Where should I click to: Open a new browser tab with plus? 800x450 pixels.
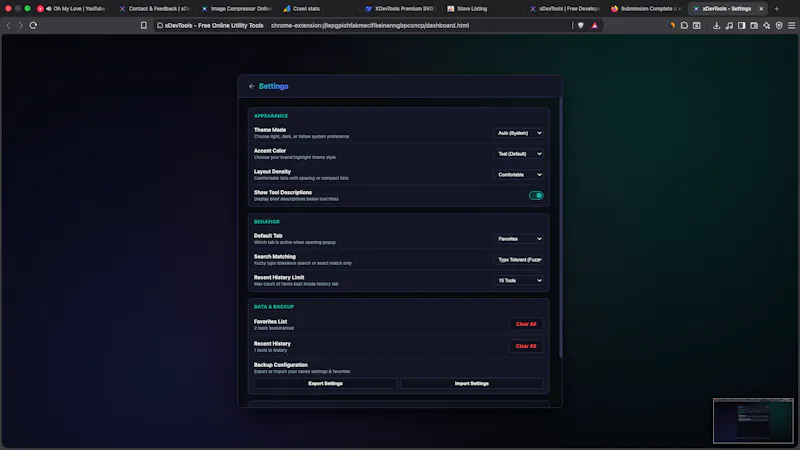point(777,9)
